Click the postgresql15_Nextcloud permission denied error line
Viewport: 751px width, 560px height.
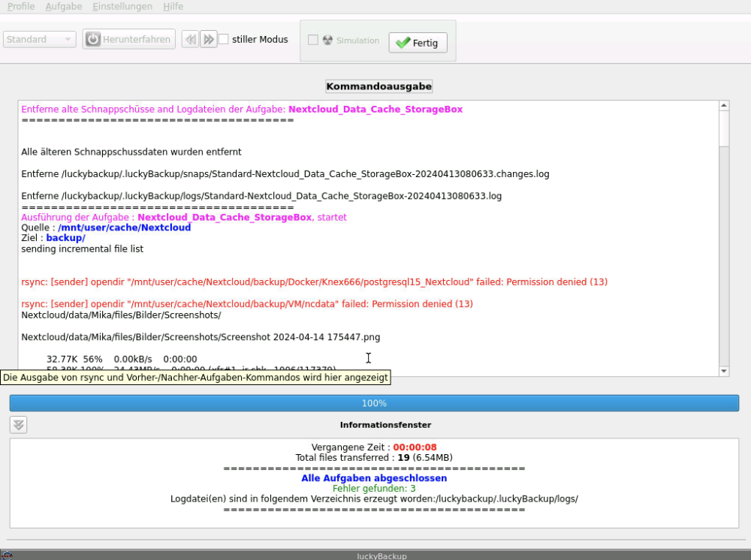(314, 282)
